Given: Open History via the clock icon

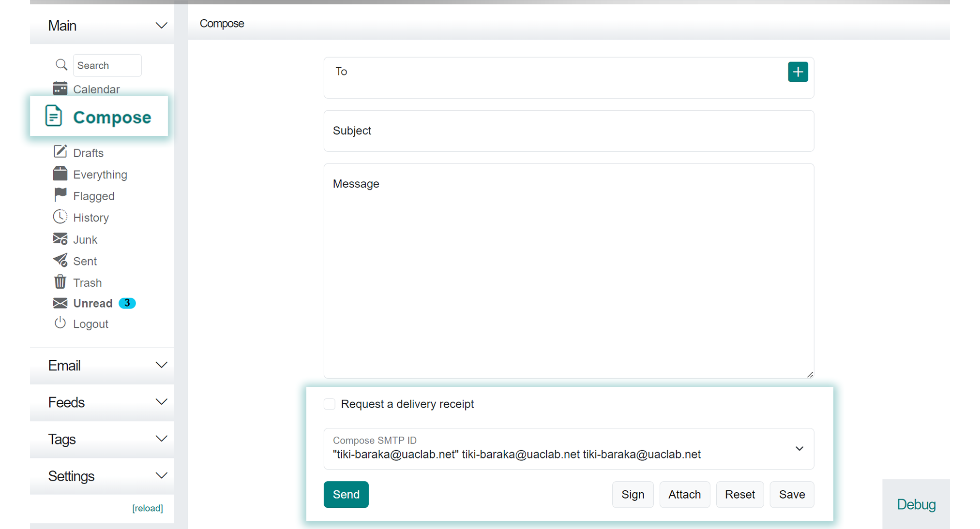Looking at the screenshot, I should point(60,217).
